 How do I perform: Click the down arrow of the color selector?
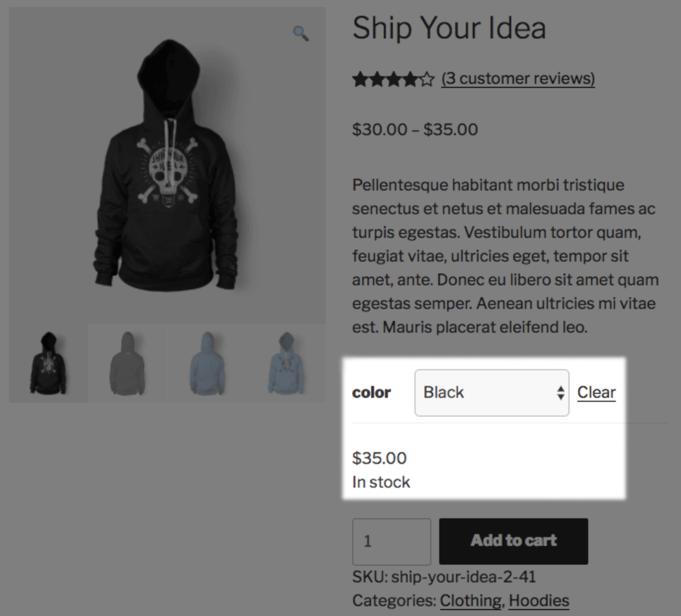point(561,396)
